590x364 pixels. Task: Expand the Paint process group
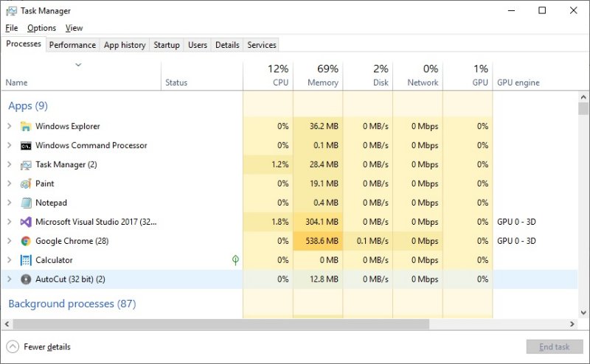coord(10,183)
